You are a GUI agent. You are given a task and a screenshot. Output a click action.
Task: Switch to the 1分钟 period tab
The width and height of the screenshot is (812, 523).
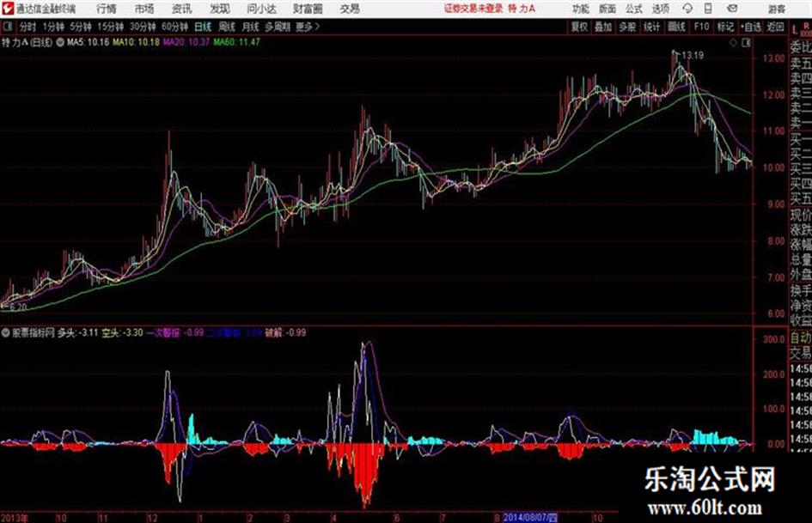[x=53, y=27]
